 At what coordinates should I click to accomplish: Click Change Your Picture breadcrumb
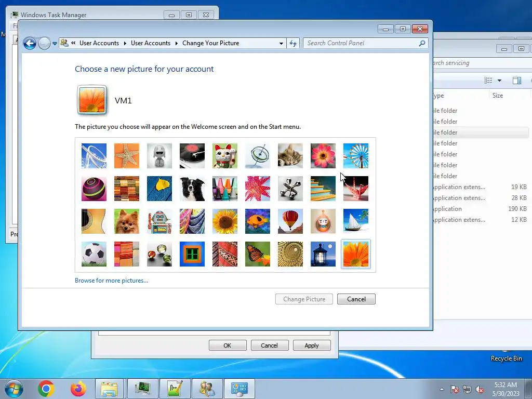pyautogui.click(x=211, y=43)
